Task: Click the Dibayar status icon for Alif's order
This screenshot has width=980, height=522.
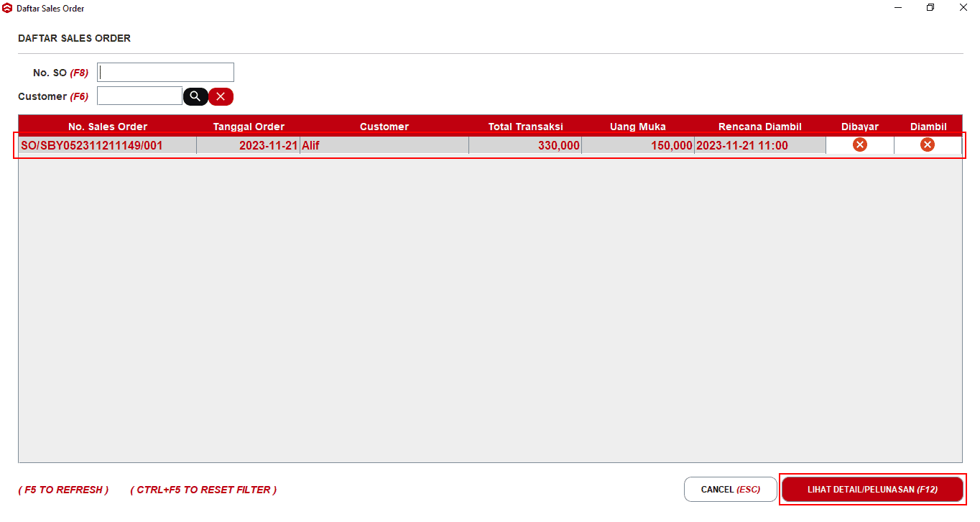Action: click(860, 145)
